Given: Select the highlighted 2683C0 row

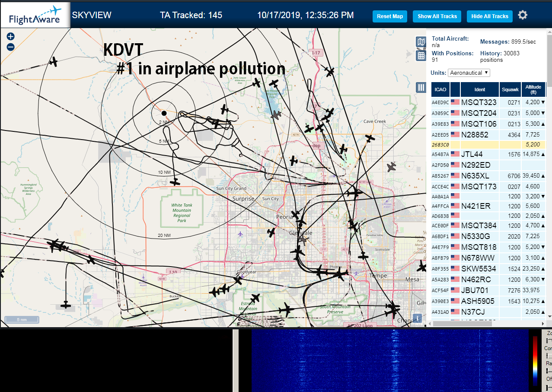Looking at the screenshot, I should [x=488, y=145].
